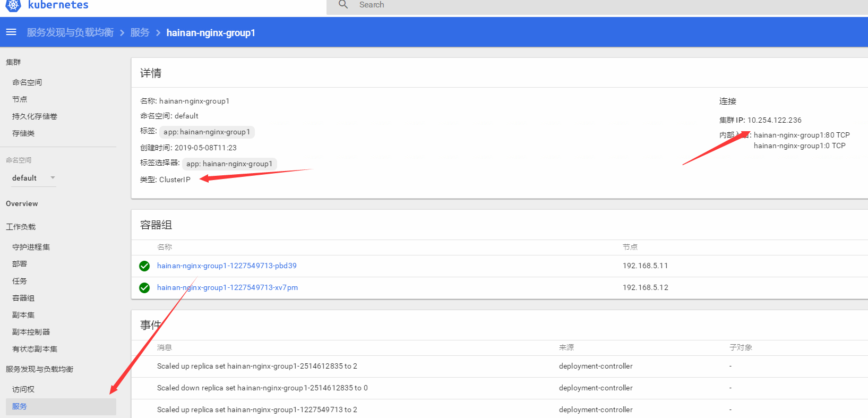Viewport: 868px width, 418px height.
Task: Open pod hainan-nginx-group1-1227549713-pbd39
Action: point(227,266)
